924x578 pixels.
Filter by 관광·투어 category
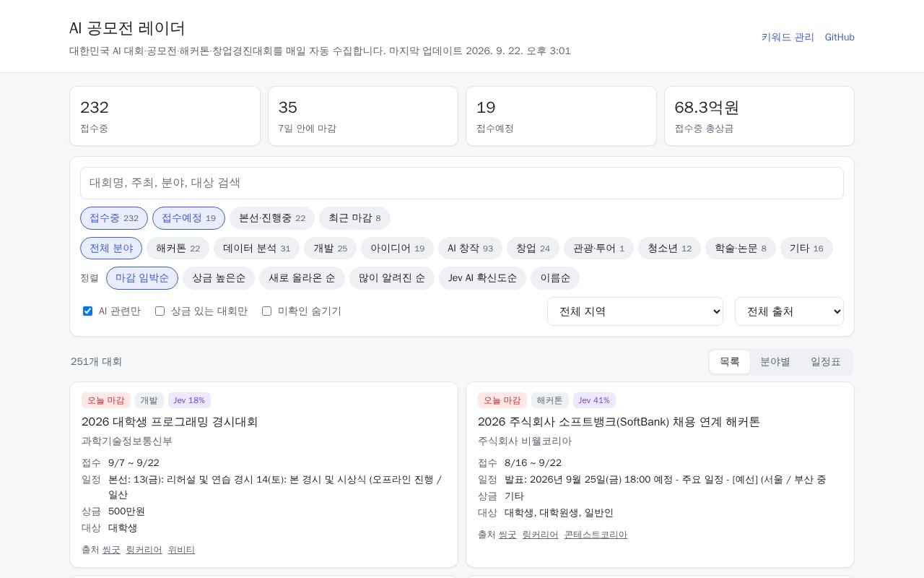pos(598,248)
